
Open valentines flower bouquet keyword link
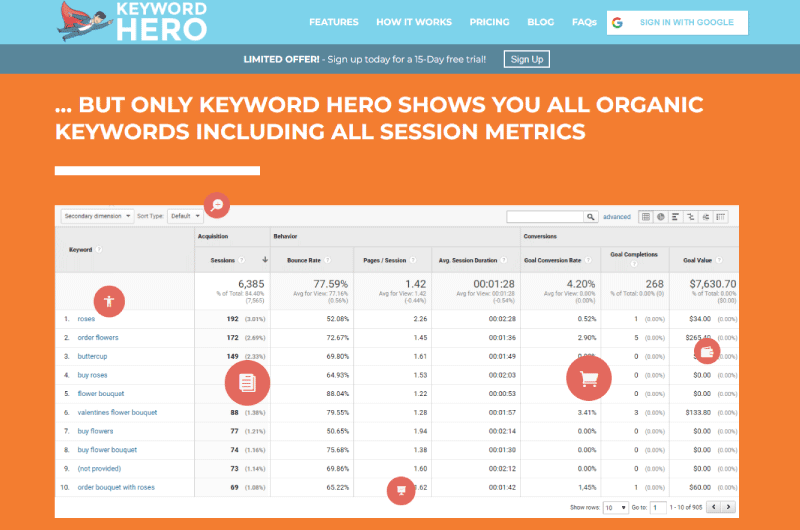[117, 413]
